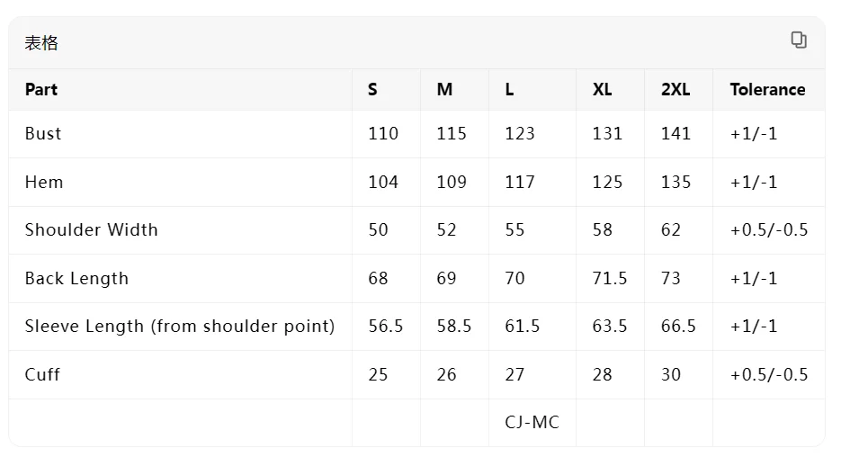
Task: Click the Cuff row label
Action: point(42,375)
